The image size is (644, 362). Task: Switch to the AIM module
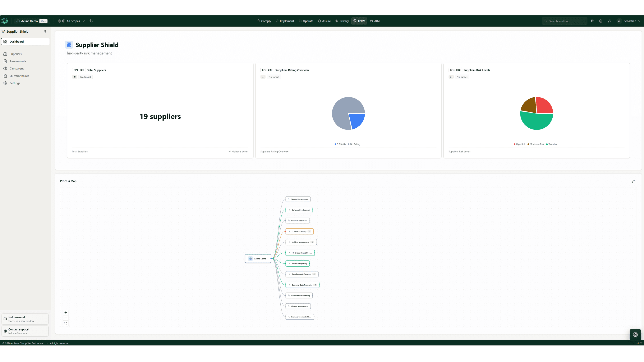[x=375, y=21]
